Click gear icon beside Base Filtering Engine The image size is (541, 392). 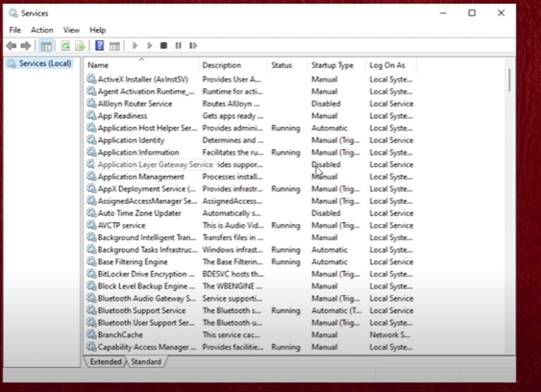91,261
